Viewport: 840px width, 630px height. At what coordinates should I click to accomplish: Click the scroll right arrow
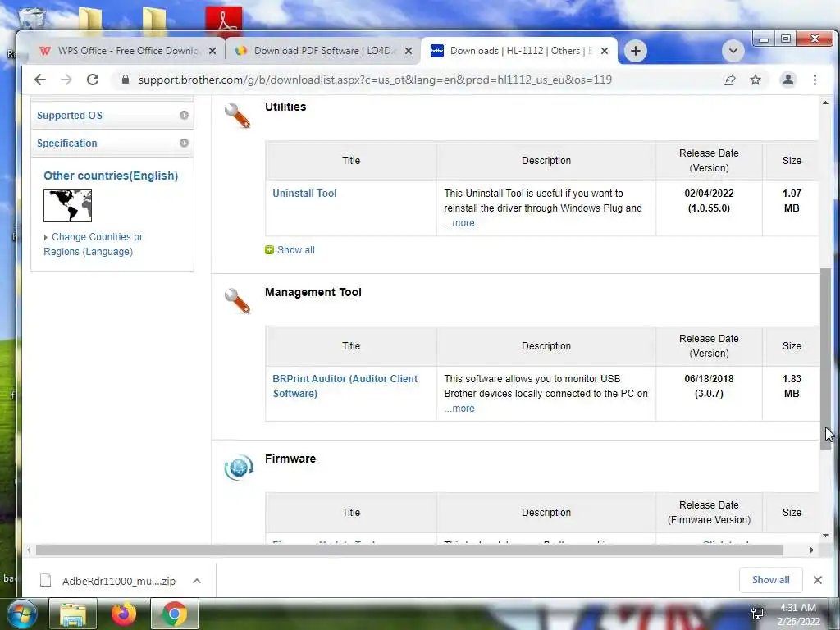coord(812,550)
